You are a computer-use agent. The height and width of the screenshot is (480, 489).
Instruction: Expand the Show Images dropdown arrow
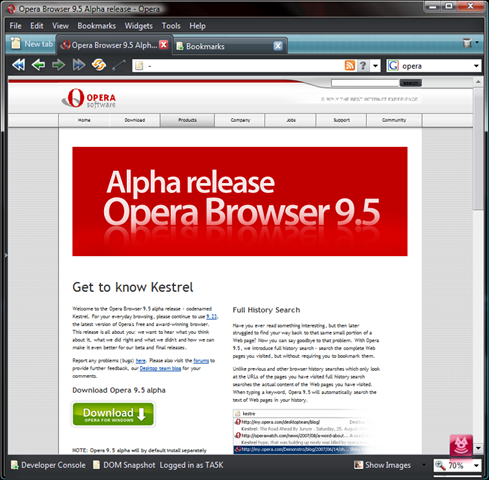point(424,465)
